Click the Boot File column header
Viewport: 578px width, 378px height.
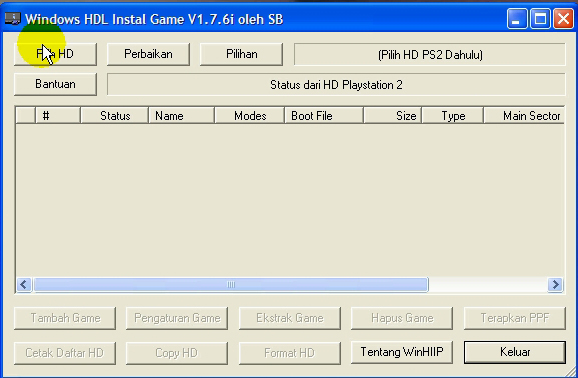pos(324,116)
